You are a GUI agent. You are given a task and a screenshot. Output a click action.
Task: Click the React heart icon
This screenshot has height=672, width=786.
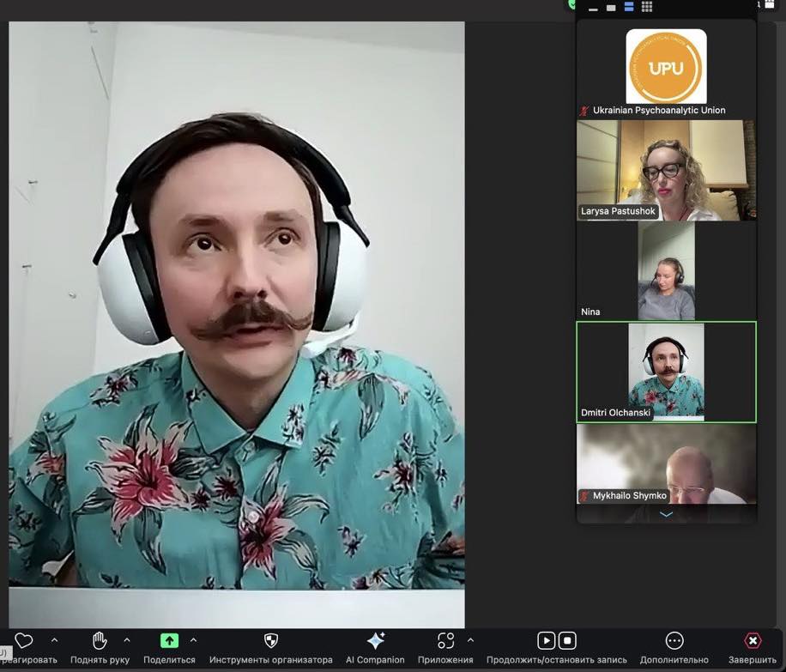(23, 640)
